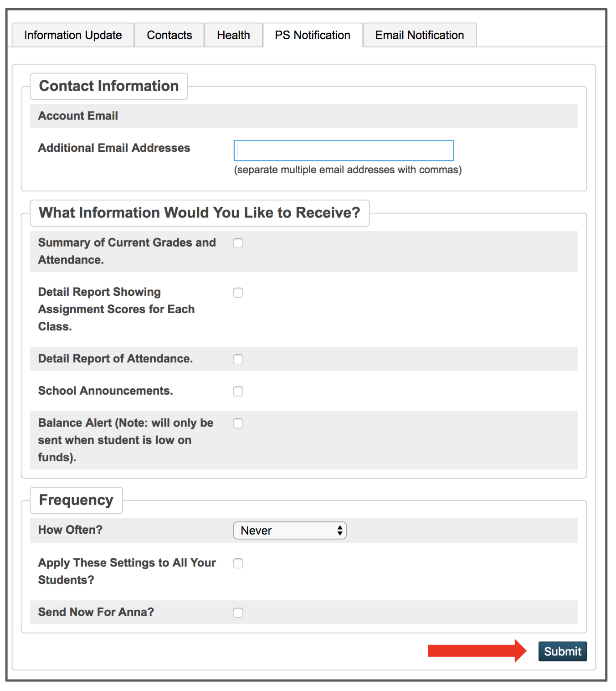This screenshot has width=616, height=691.
Task: Select the PS Notification tab
Action: pyautogui.click(x=313, y=35)
